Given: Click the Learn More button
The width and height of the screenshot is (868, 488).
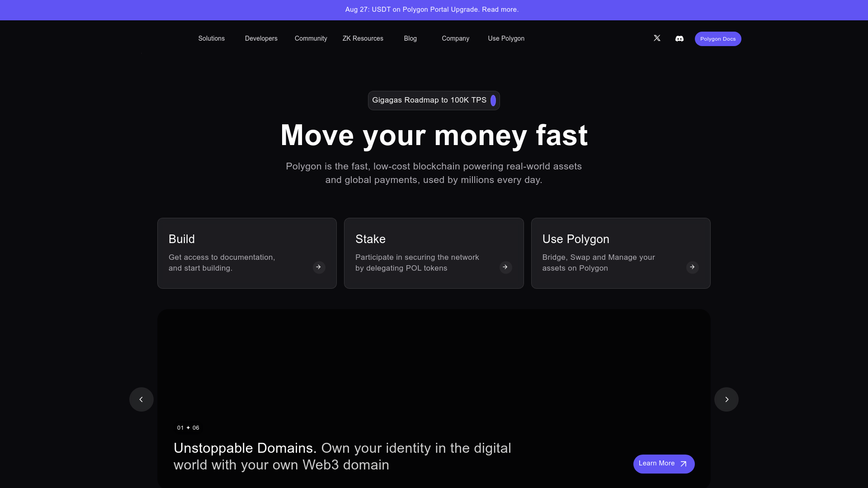Looking at the screenshot, I should 664,464.
